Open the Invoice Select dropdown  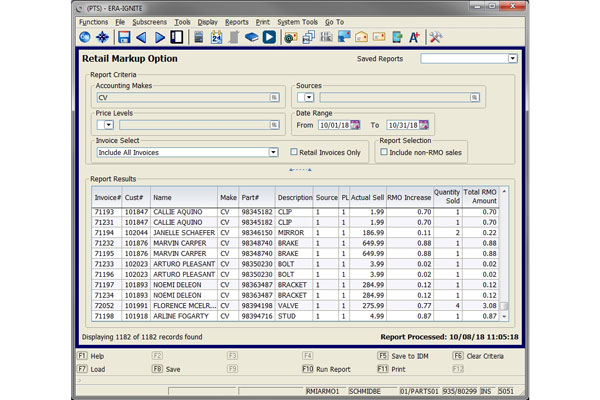coord(272,152)
